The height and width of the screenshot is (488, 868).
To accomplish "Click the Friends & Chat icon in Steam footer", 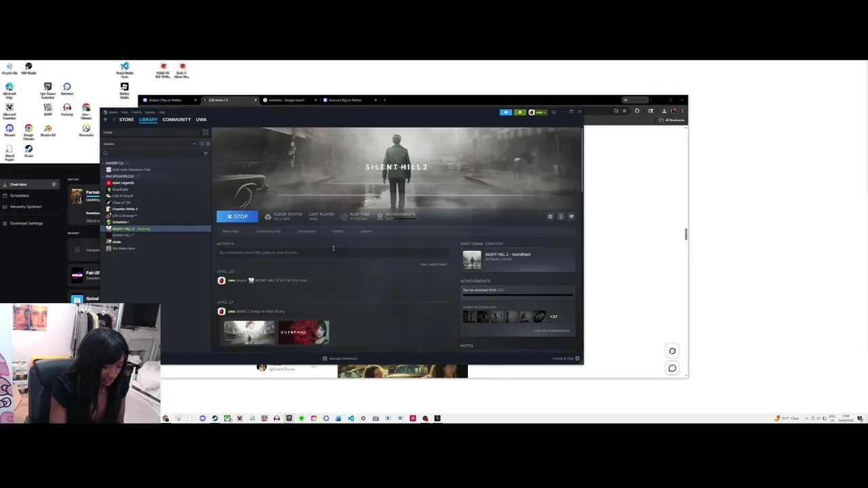I will click(578, 359).
